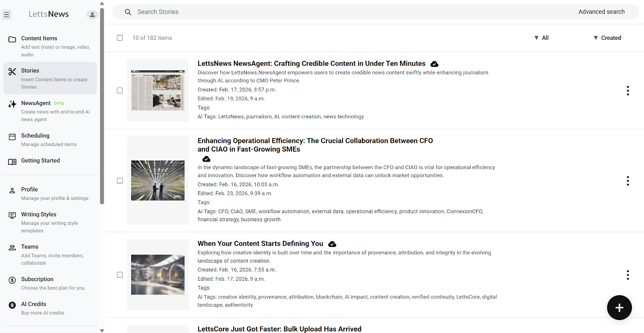
Task: Open three-dot menu for Enhancing Operational Efficiency story
Action: click(627, 181)
